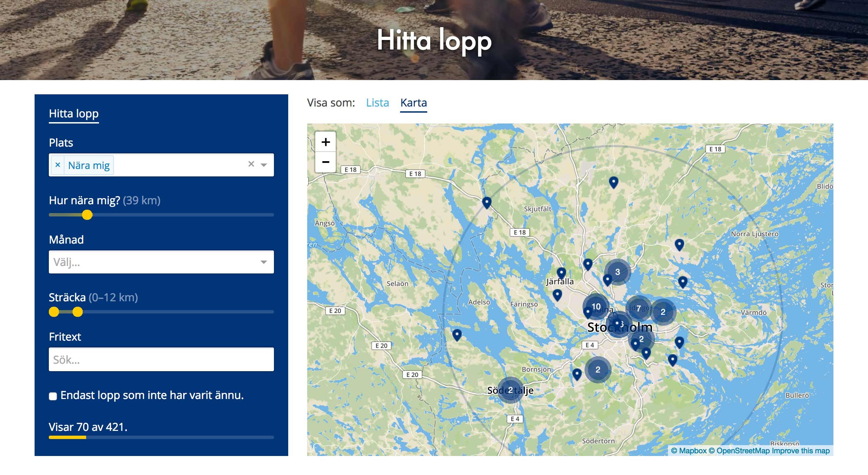
Task: Clear all Plats selections with the x icon
Action: point(251,164)
